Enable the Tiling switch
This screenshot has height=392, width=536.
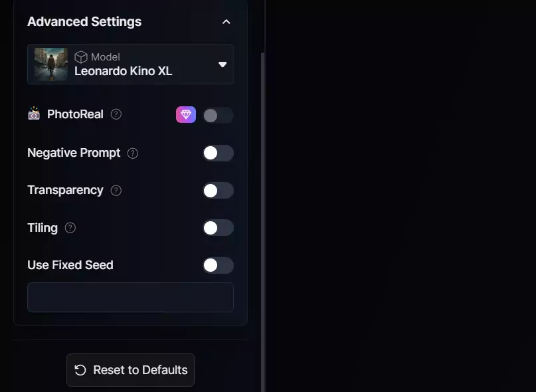tap(218, 228)
